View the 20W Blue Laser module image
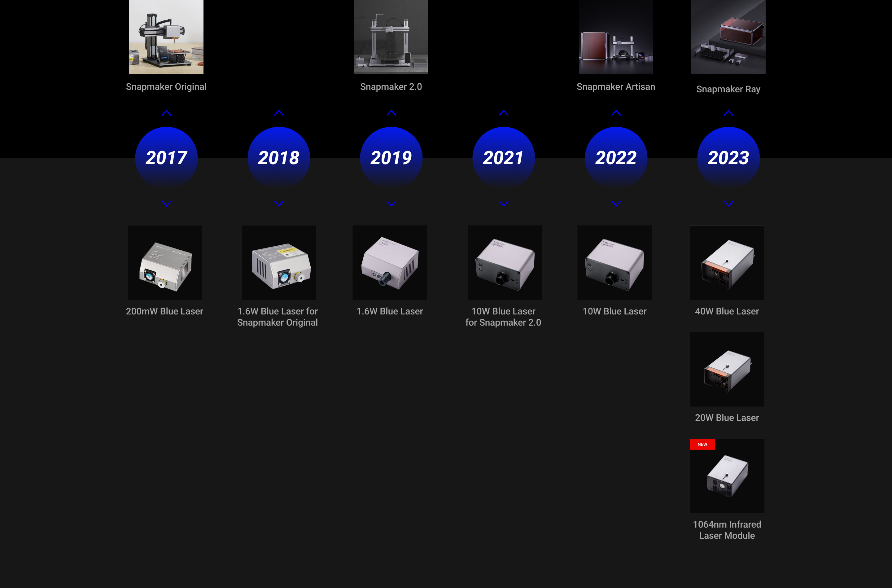This screenshot has height=588, width=892. [x=727, y=369]
